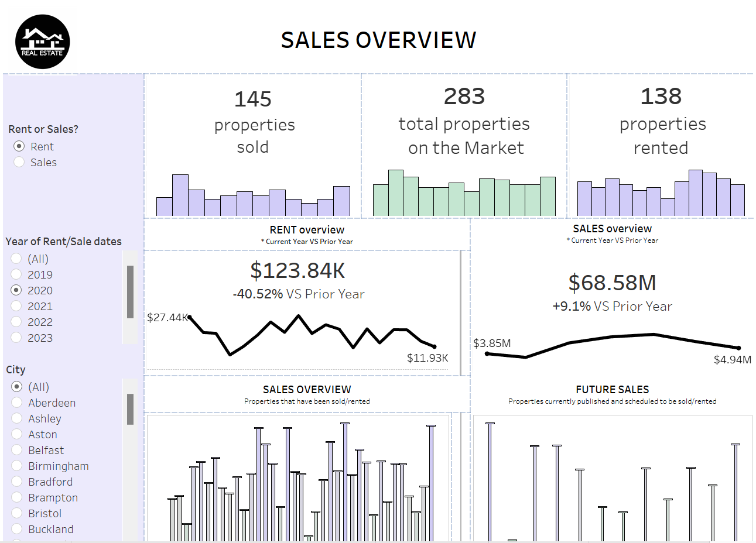Switch filter to Sales radio option
Viewport: 756px width, 543px height.
(19, 162)
